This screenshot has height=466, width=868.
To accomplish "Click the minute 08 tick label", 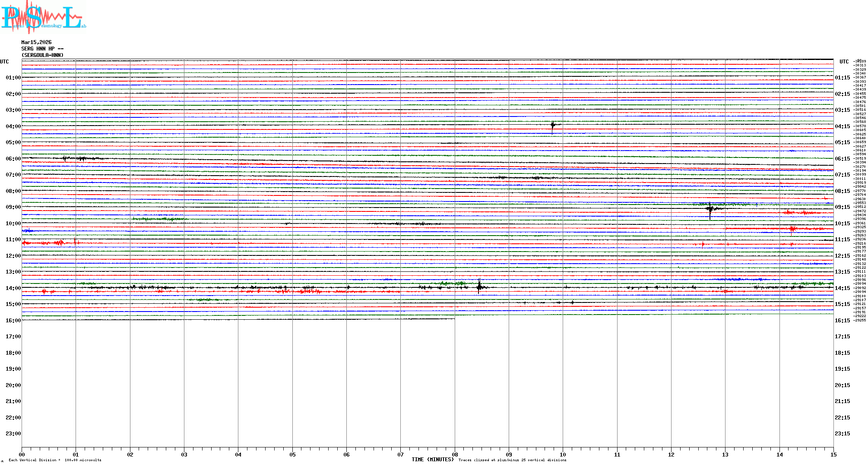I will click(x=455, y=454).
